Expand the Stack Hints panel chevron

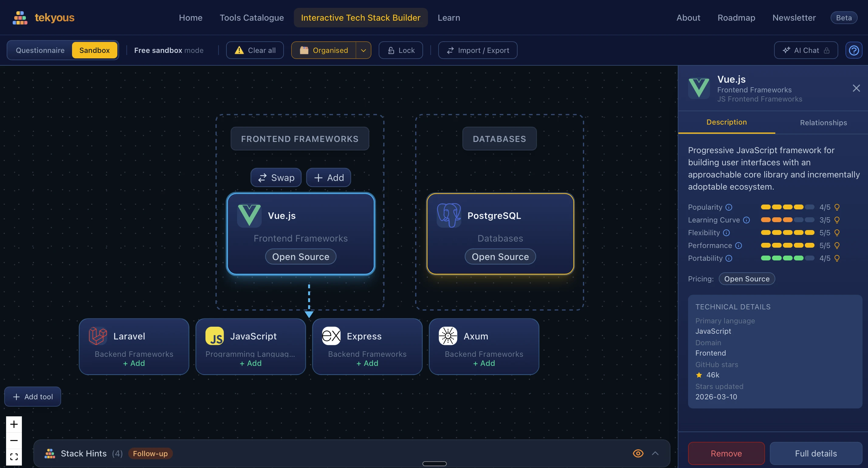655,453
